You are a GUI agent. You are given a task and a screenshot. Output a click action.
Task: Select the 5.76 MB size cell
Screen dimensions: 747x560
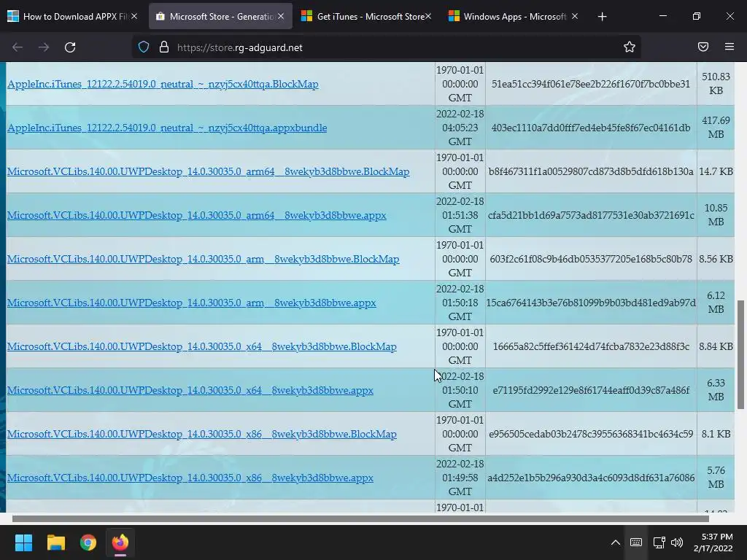[716, 478]
